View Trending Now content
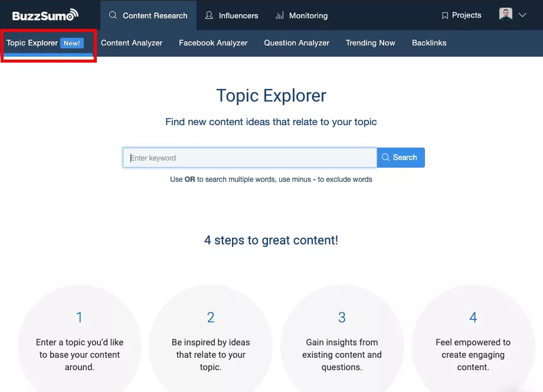Viewport: 543px width, 392px height. pyautogui.click(x=370, y=43)
